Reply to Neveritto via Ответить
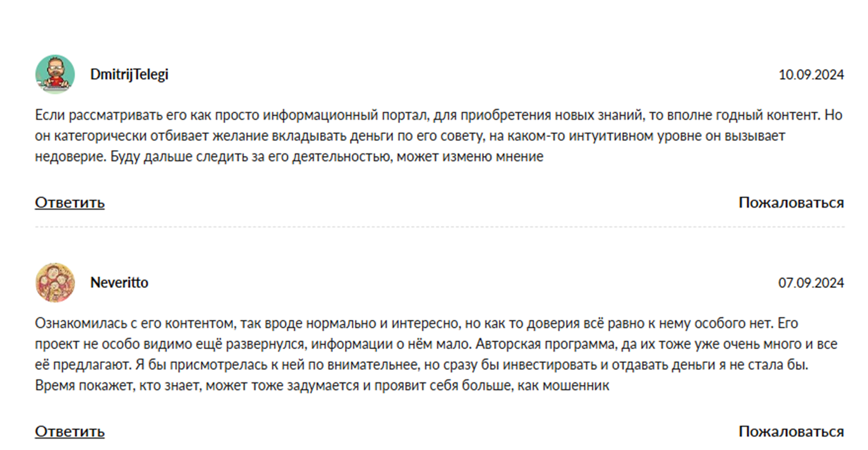Image resolution: width=868 pixels, height=450 pixels. pyautogui.click(x=69, y=432)
